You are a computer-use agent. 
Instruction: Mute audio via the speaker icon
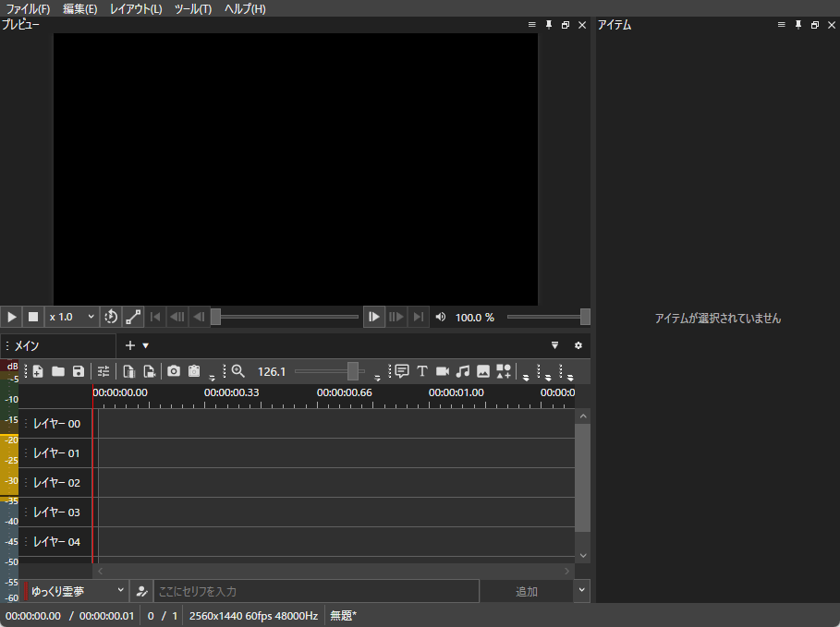pos(441,317)
